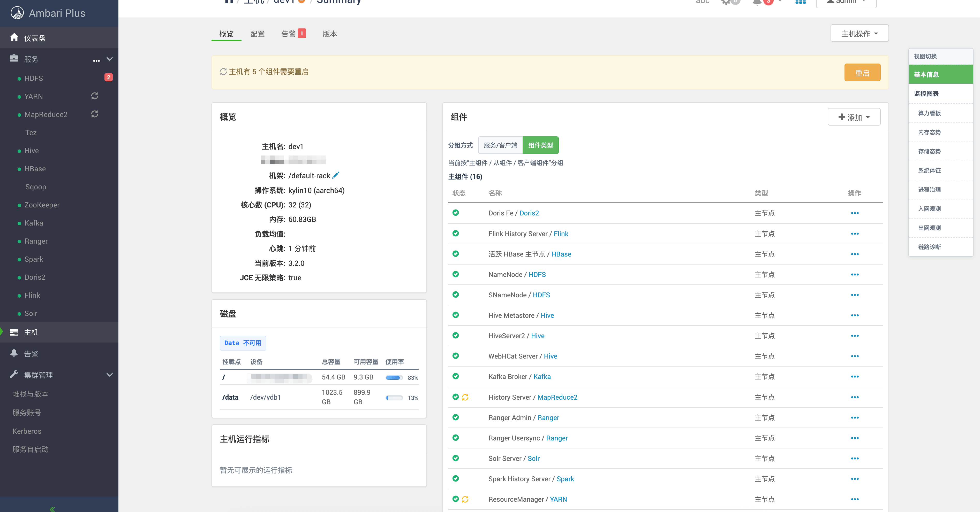Select the 组件类型 grouping toggle
The width and height of the screenshot is (980, 512).
(540, 145)
